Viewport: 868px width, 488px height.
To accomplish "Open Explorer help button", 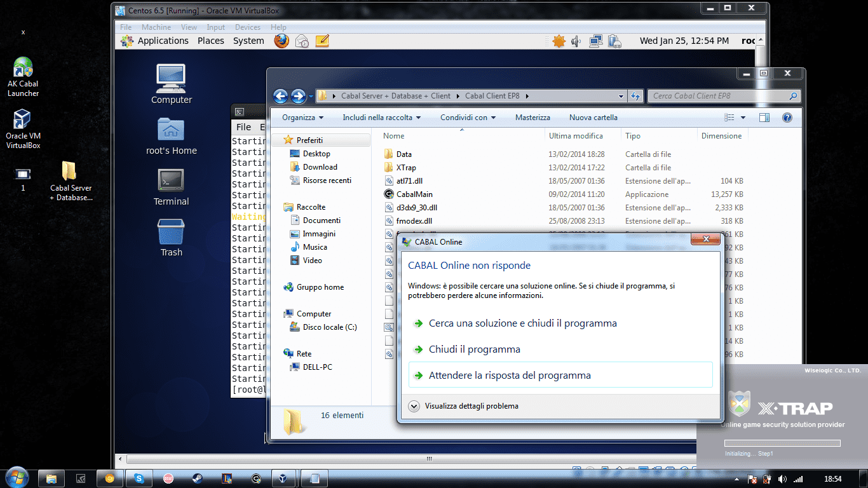I will tap(787, 118).
